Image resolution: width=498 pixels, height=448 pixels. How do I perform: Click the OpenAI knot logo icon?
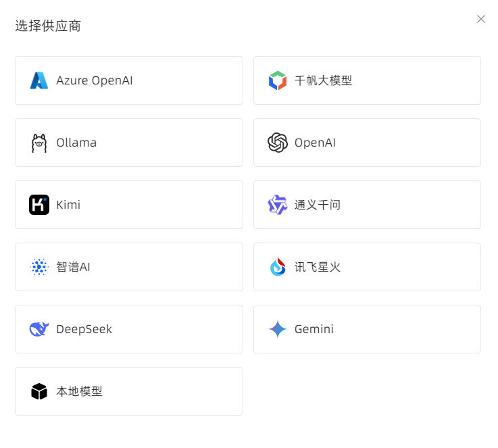click(x=278, y=143)
